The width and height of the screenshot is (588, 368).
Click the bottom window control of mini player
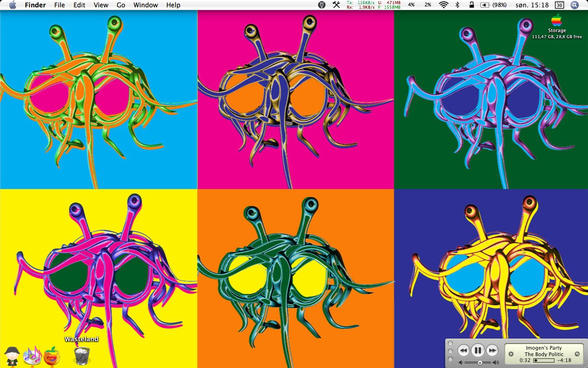tap(450, 359)
